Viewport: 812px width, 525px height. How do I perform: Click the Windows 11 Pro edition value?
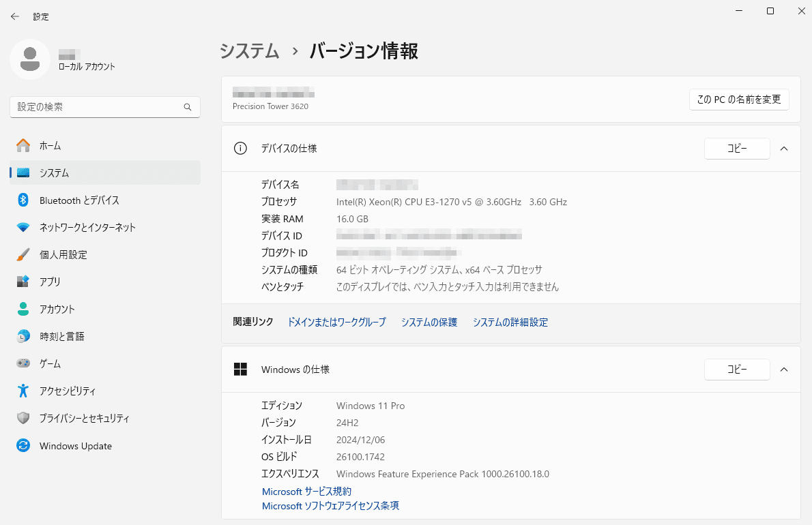coord(371,406)
